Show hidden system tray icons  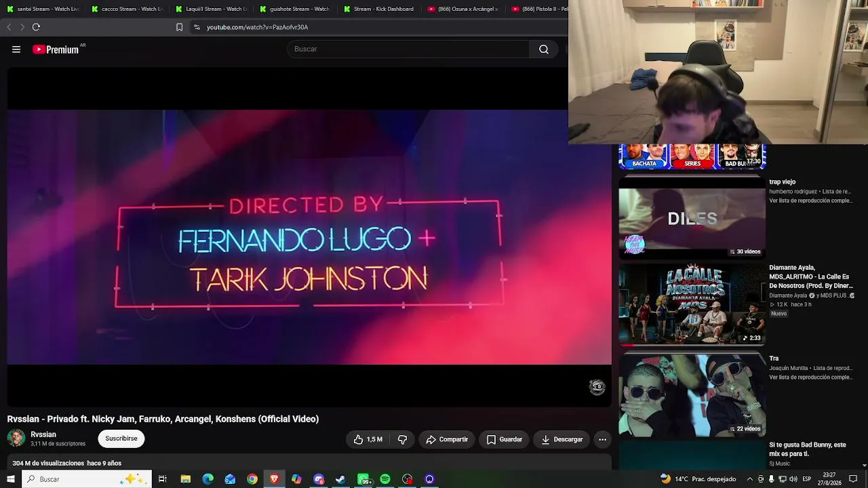coord(750,479)
